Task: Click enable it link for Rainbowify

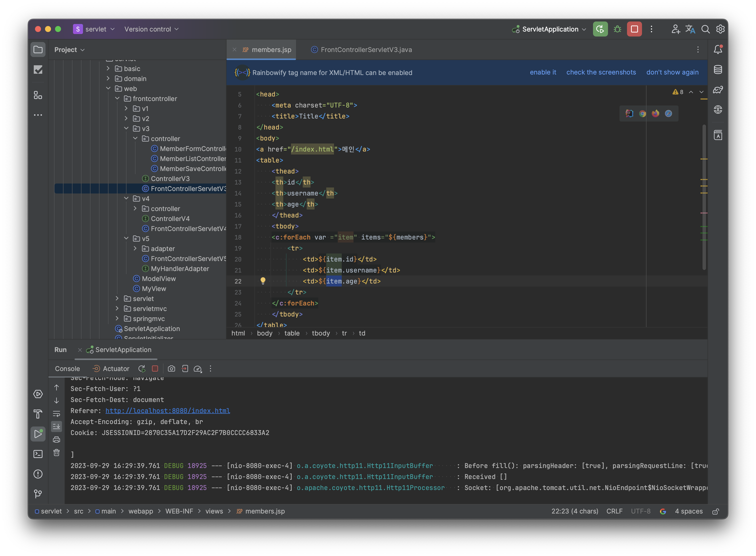Action: pyautogui.click(x=542, y=72)
